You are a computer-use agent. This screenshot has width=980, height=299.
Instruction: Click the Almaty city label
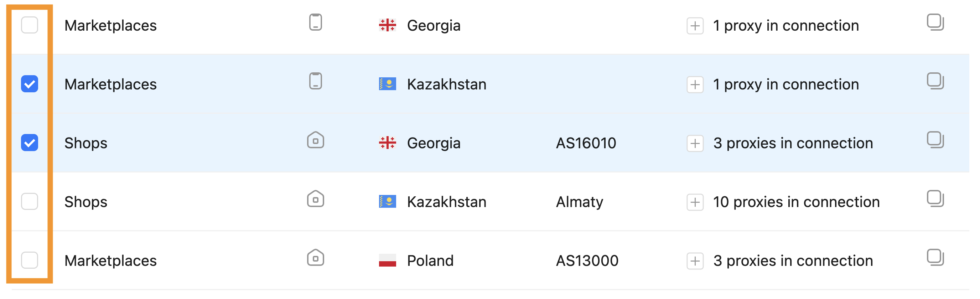pos(579,202)
